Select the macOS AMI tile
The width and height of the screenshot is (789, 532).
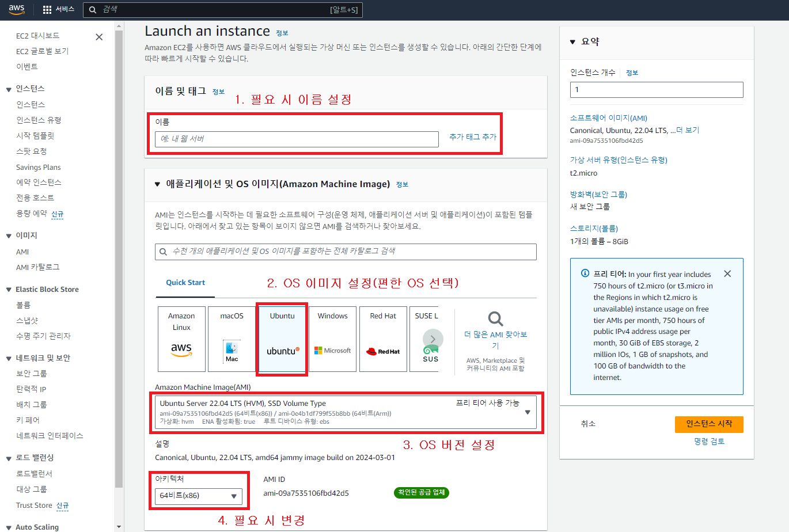click(232, 339)
